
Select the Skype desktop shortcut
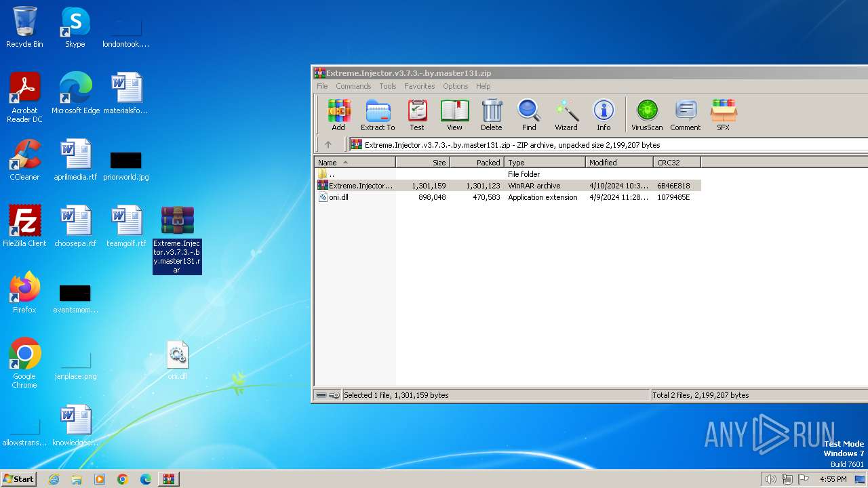(75, 27)
